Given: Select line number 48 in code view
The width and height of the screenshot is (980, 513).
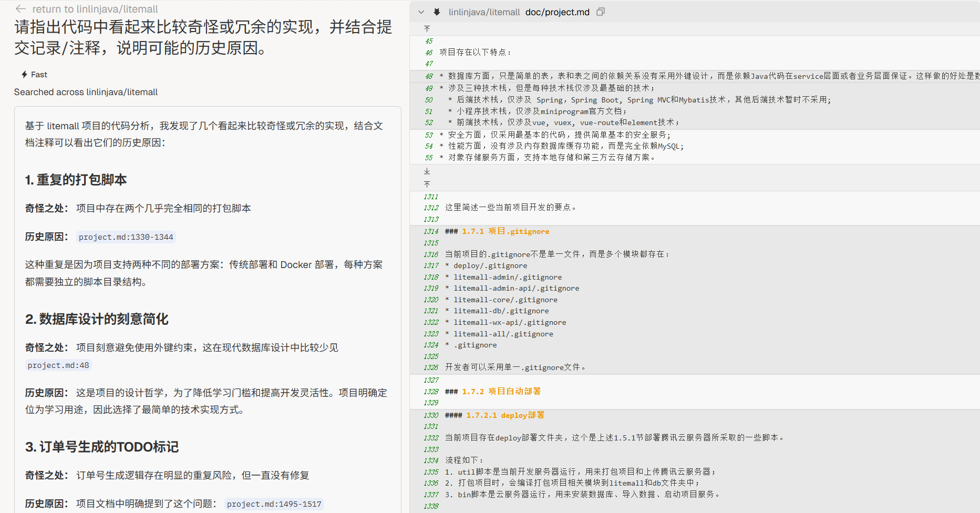Looking at the screenshot, I should (x=429, y=76).
